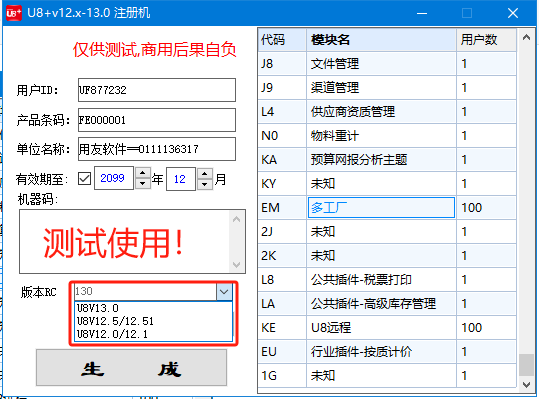Click code cell L8
Image resolution: width=539 pixels, height=399 pixels.
click(x=282, y=280)
